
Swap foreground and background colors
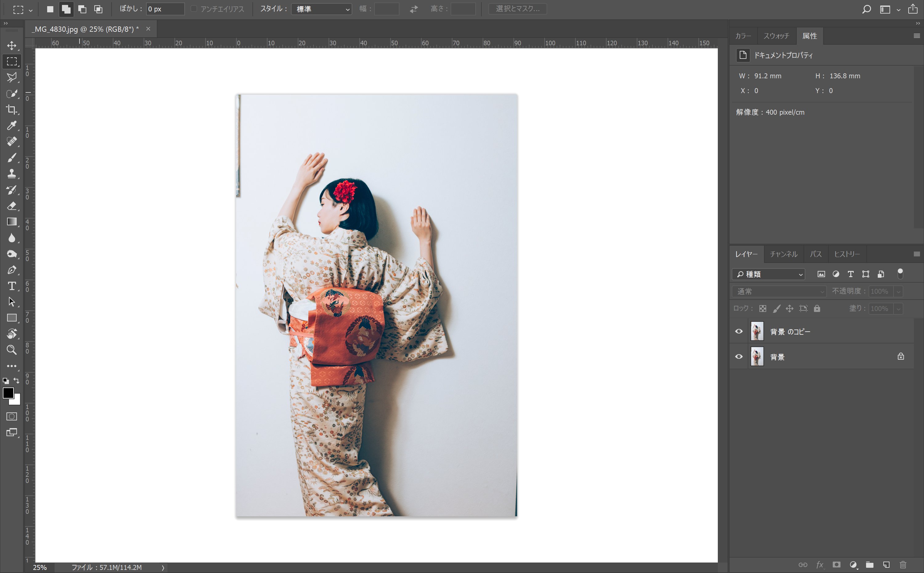pos(17,380)
